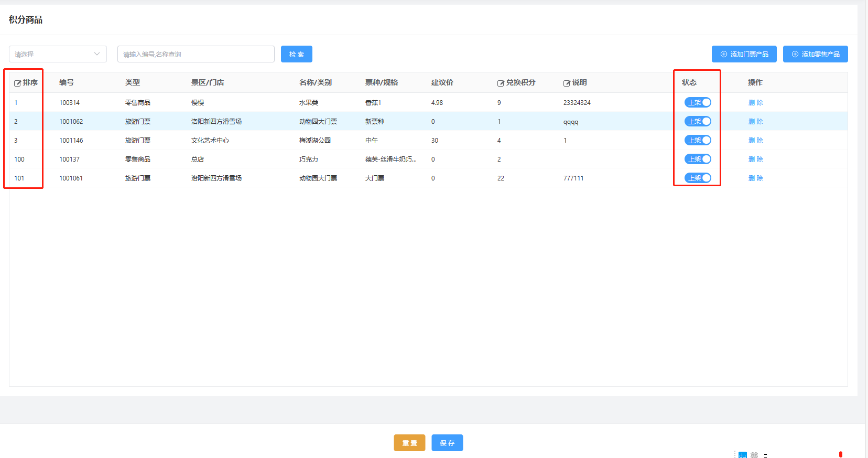
Task: Open the 请选择 dropdown filter
Action: 58,54
